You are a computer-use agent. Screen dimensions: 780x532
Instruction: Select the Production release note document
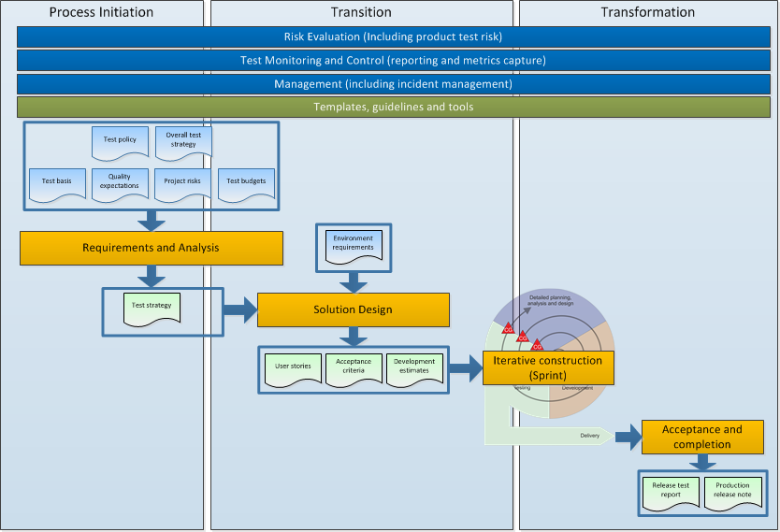coord(733,495)
